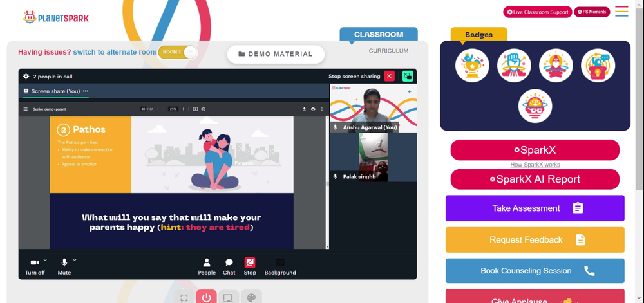
Task: Open the Chat panel
Action: pyautogui.click(x=229, y=266)
